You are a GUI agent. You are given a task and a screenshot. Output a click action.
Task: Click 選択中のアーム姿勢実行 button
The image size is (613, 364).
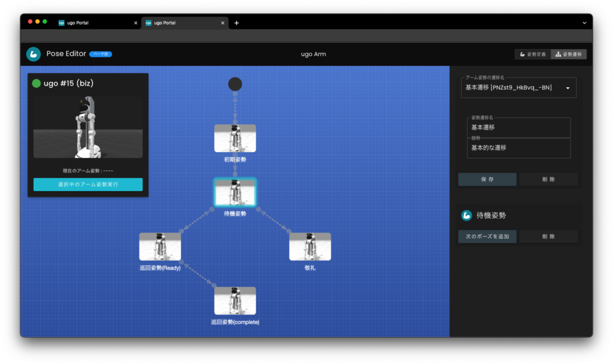point(88,184)
